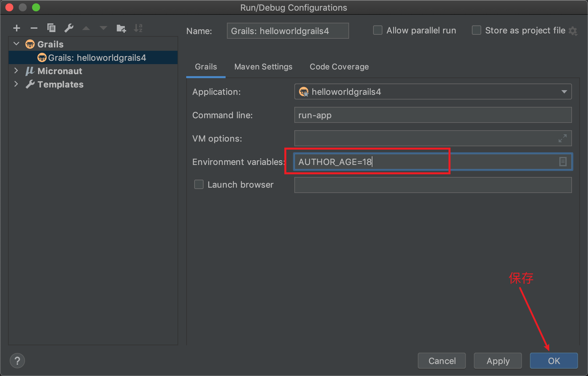Click the Name input field

(x=288, y=31)
